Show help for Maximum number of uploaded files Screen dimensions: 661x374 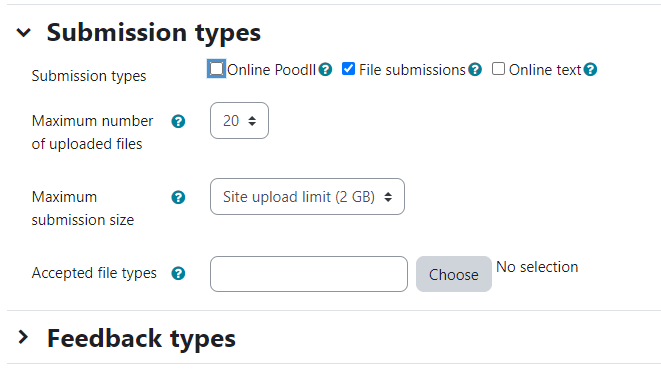(178, 121)
